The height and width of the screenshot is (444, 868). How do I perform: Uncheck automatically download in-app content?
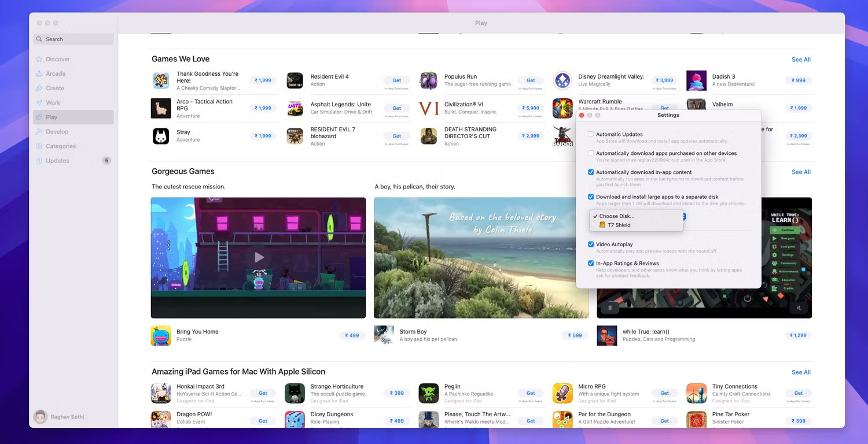click(591, 172)
